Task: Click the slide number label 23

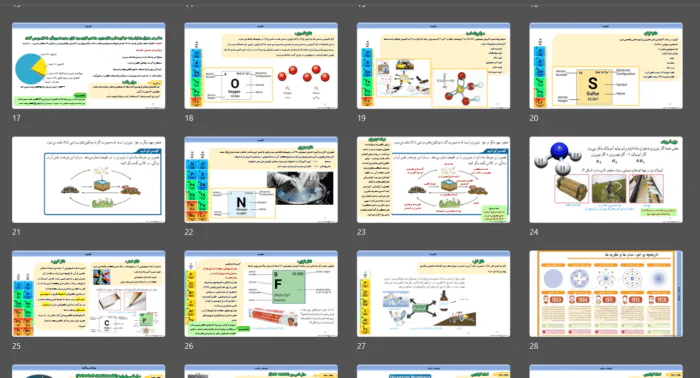Action: tap(361, 232)
